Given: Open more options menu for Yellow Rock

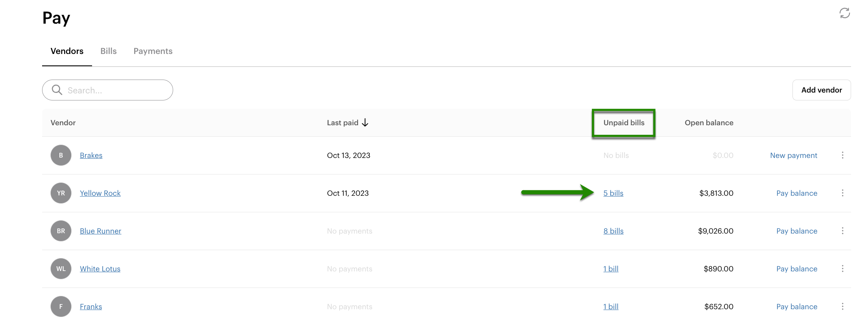Looking at the screenshot, I should (x=842, y=193).
